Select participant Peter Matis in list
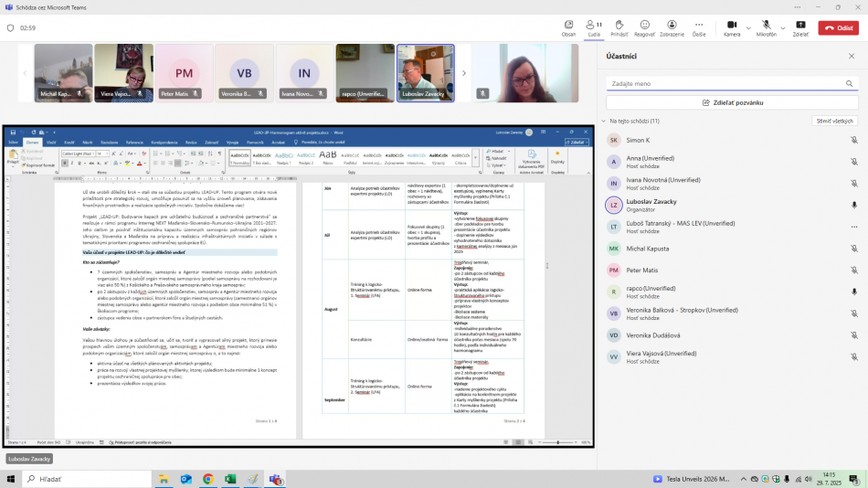868x488 pixels. pyautogui.click(x=732, y=271)
